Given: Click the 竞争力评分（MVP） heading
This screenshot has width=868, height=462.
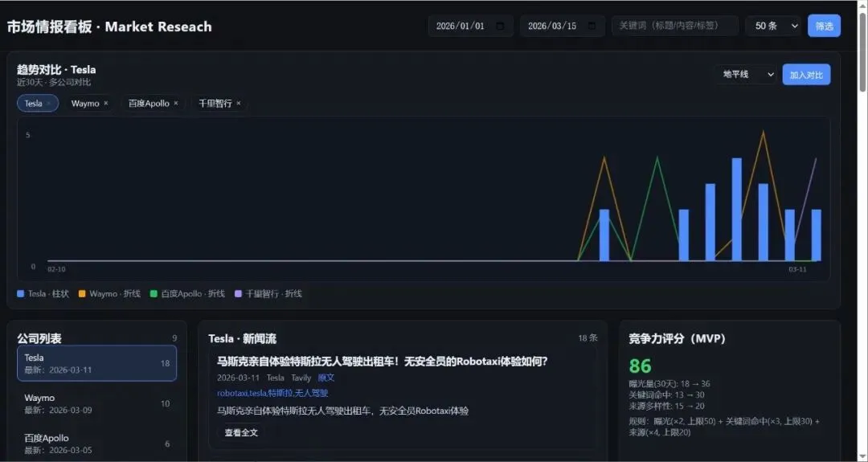Looking at the screenshot, I should 677,338.
